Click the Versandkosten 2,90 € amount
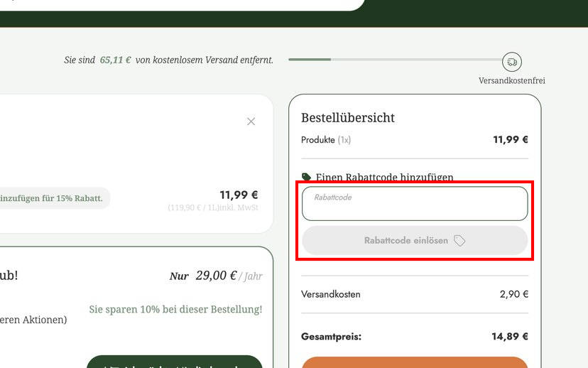 (x=513, y=294)
